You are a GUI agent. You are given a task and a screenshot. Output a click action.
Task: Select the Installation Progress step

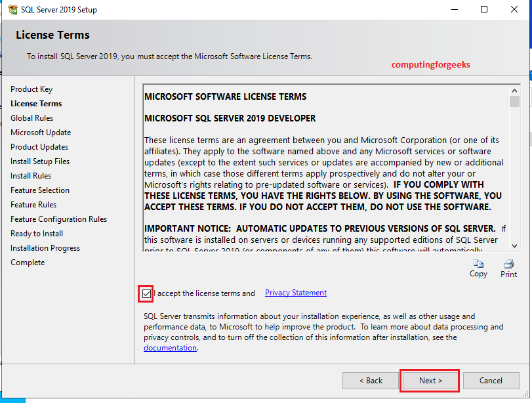[x=45, y=247]
